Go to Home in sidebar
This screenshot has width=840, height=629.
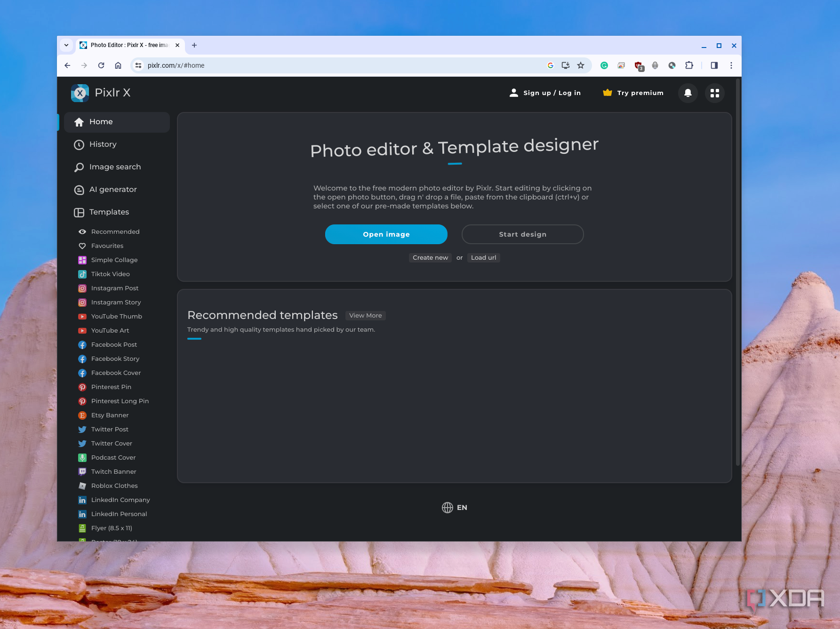pos(117,122)
